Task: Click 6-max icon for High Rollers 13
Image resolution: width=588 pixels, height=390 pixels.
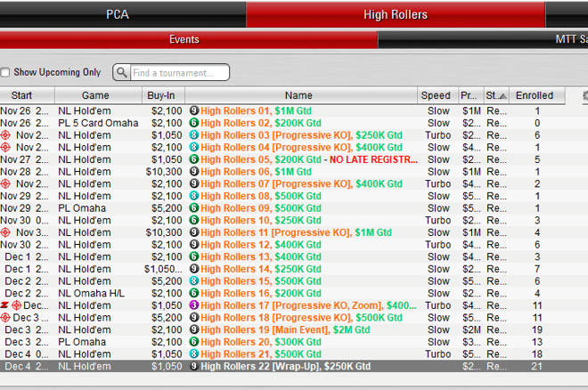Action: pyautogui.click(x=194, y=256)
